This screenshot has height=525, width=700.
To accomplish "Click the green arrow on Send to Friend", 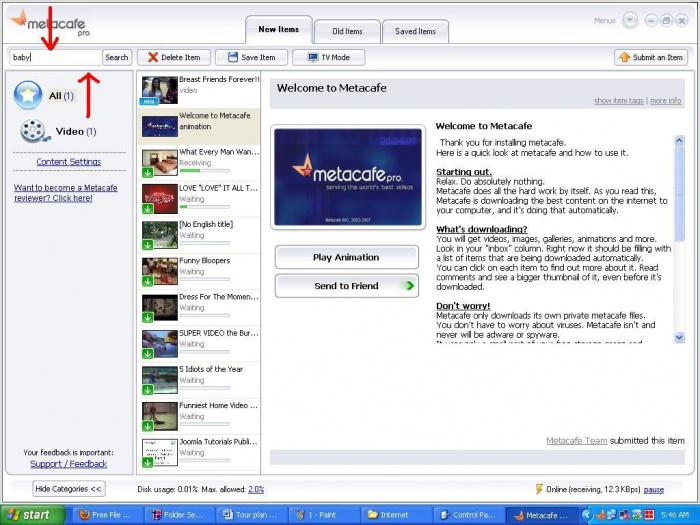I will coord(409,286).
